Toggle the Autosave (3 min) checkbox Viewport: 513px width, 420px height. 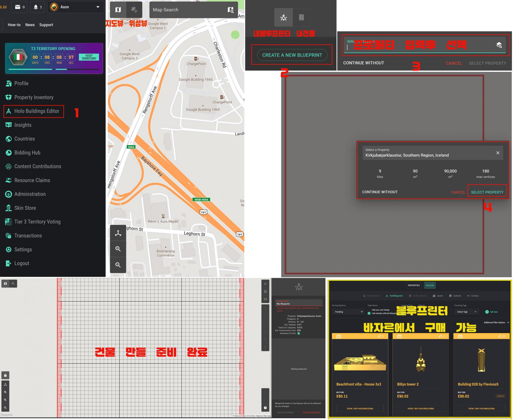click(x=299, y=333)
